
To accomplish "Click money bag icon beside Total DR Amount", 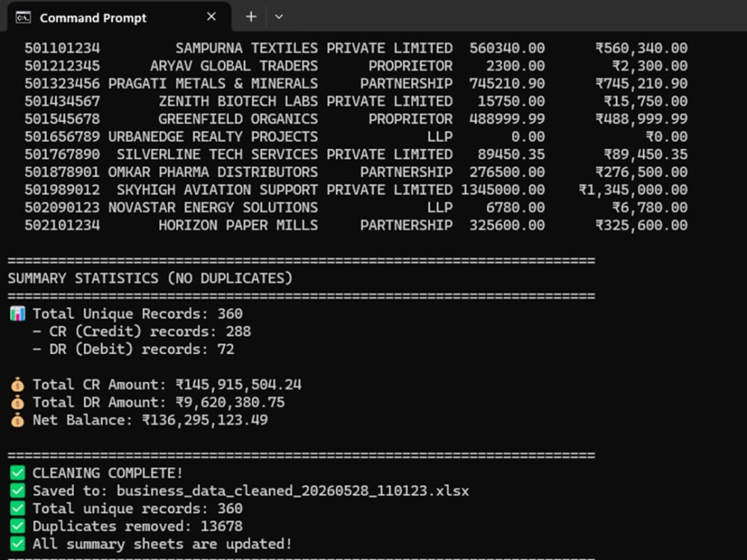I will [x=18, y=402].
